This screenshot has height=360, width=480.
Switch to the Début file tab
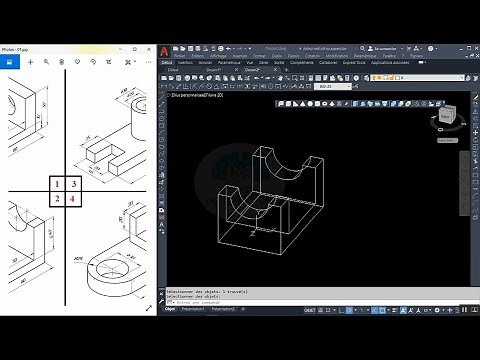pyautogui.click(x=173, y=70)
